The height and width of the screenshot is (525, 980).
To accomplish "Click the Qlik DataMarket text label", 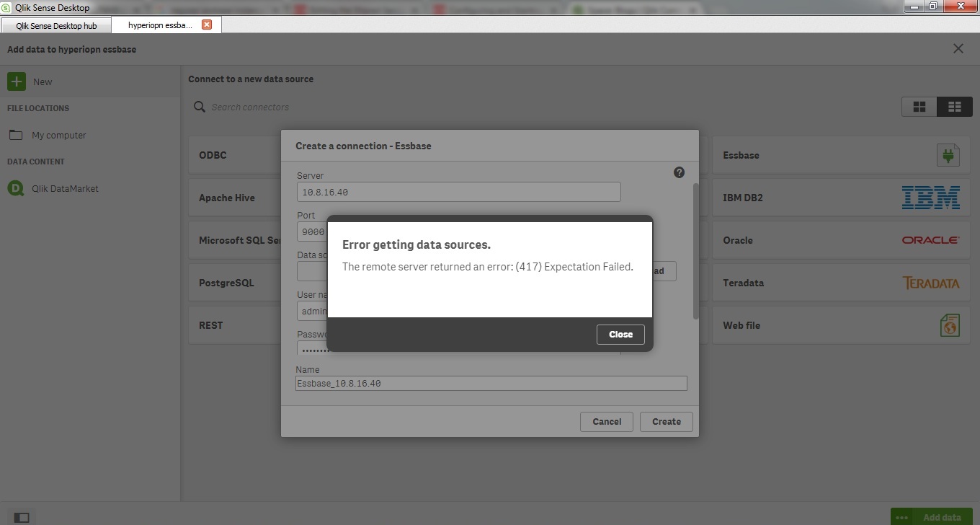I will (65, 188).
